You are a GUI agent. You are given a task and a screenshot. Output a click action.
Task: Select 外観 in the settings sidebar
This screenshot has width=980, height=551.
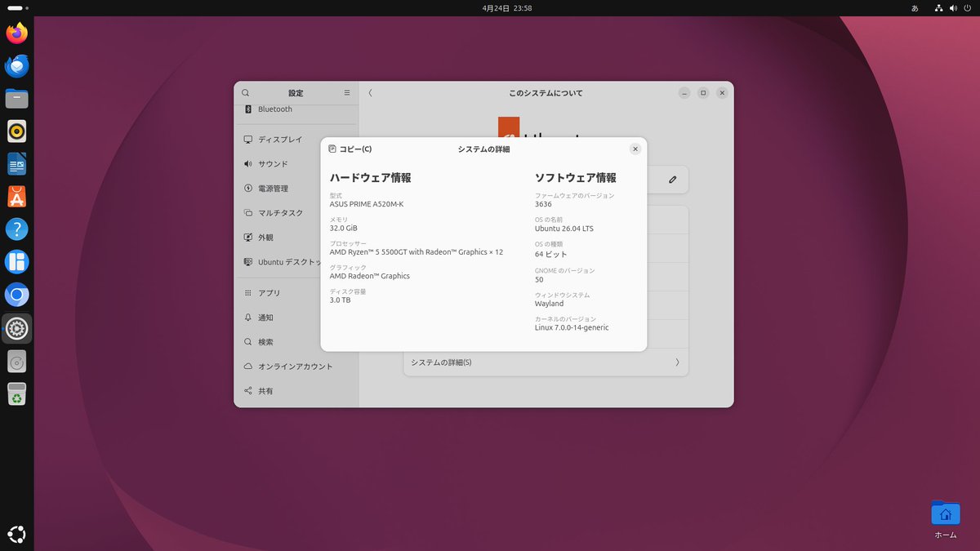pyautogui.click(x=296, y=238)
